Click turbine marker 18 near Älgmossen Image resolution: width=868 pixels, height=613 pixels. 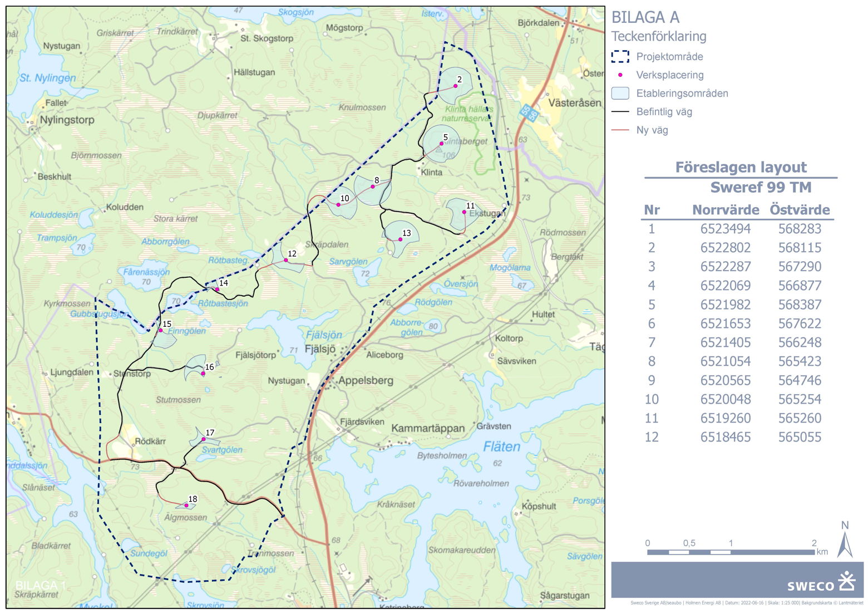coord(186,505)
